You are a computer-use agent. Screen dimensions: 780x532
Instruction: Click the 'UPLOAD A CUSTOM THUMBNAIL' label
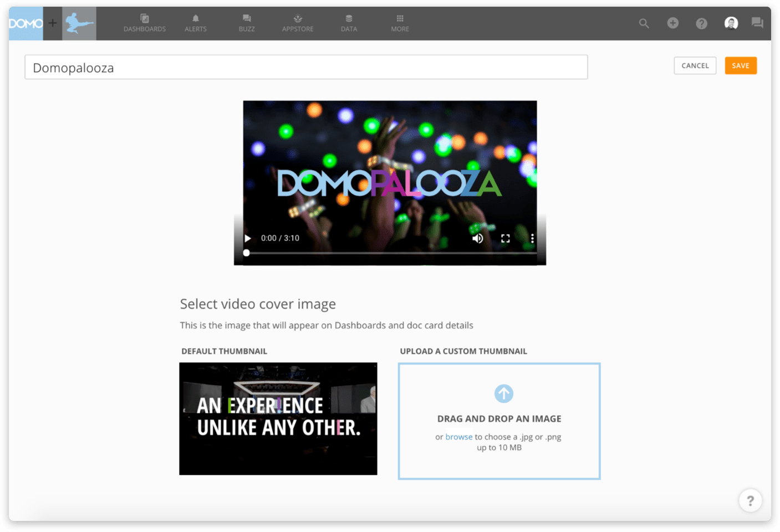tap(463, 351)
